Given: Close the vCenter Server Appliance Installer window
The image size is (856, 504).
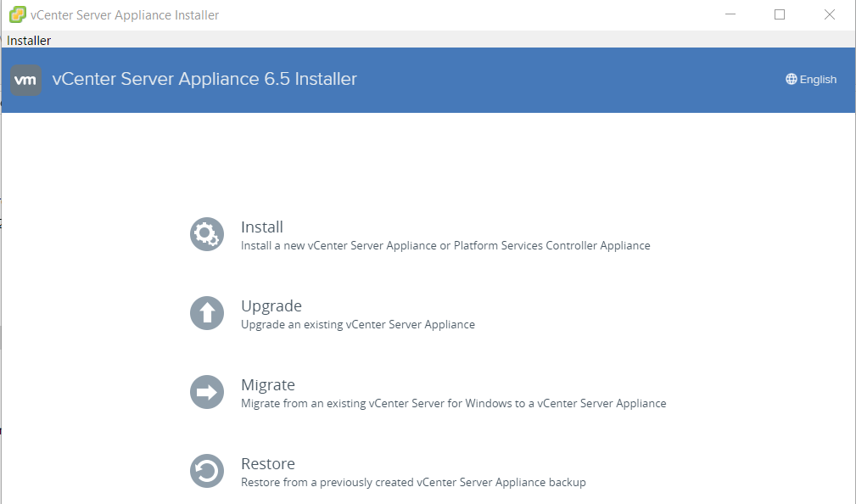Looking at the screenshot, I should [x=829, y=14].
